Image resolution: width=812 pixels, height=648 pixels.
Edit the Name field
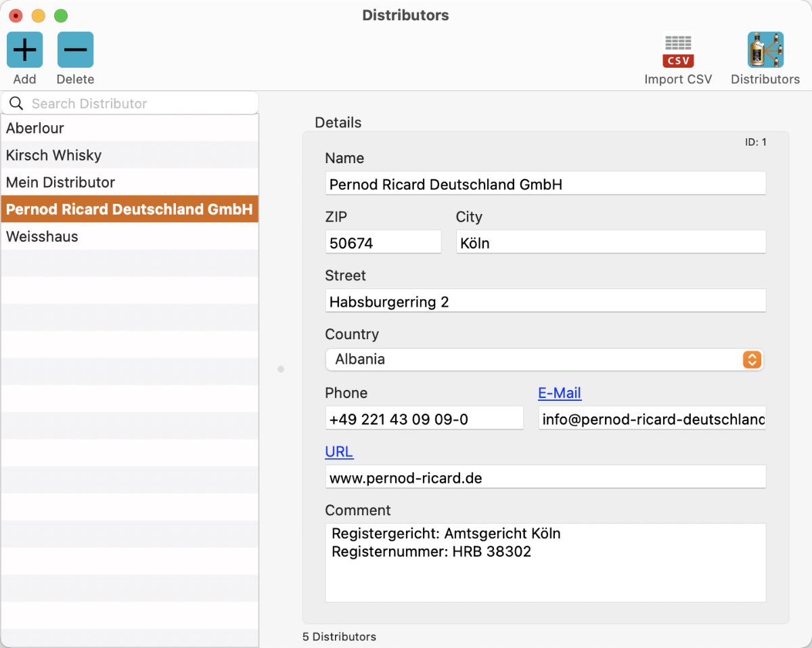coord(545,183)
